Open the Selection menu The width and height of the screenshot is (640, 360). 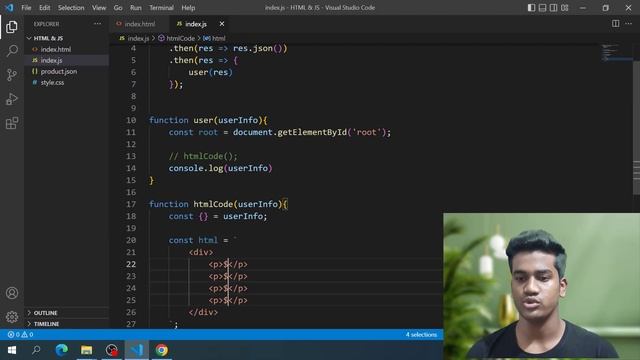(71, 8)
